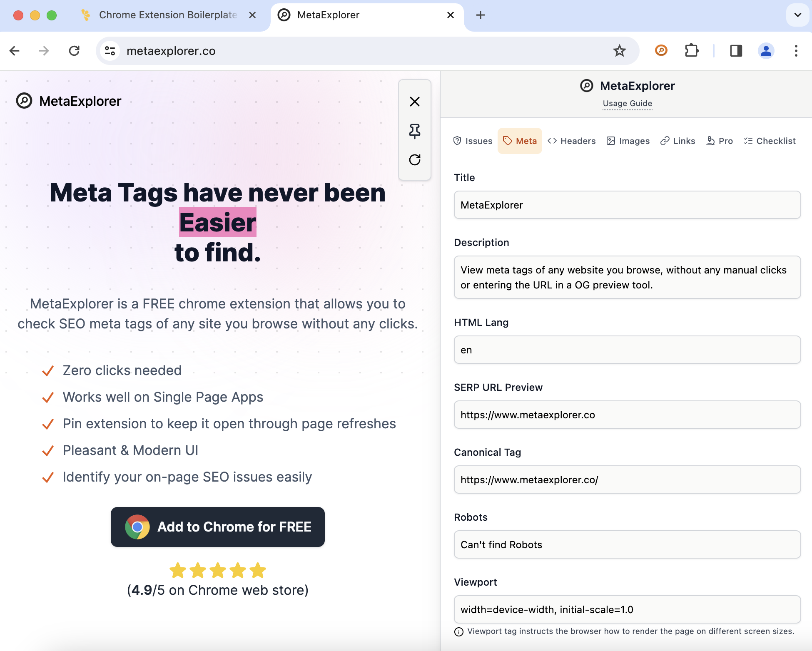Pin the extension panel open

(x=414, y=131)
